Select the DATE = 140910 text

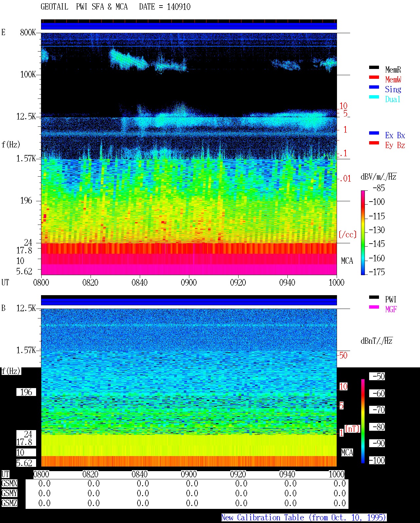pos(165,7)
